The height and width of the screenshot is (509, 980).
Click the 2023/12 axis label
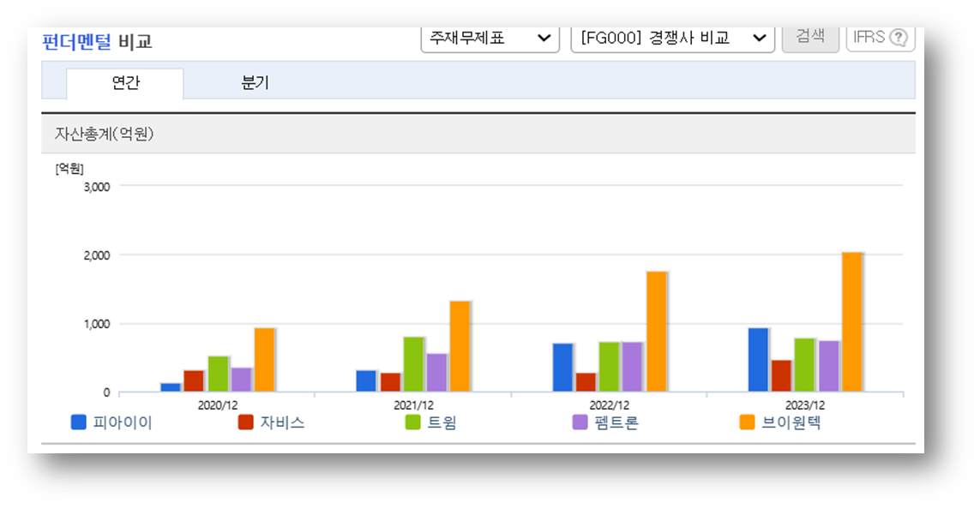[x=805, y=405]
